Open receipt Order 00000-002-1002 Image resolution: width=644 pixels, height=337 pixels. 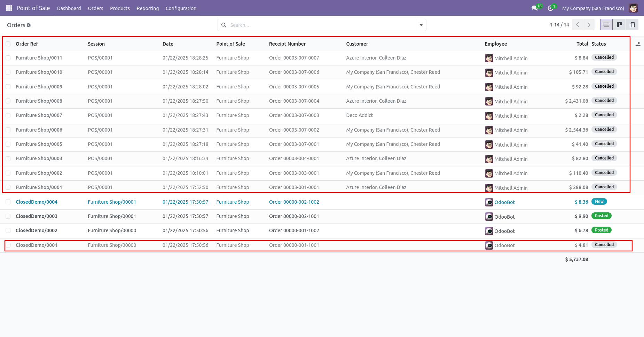[294, 202]
